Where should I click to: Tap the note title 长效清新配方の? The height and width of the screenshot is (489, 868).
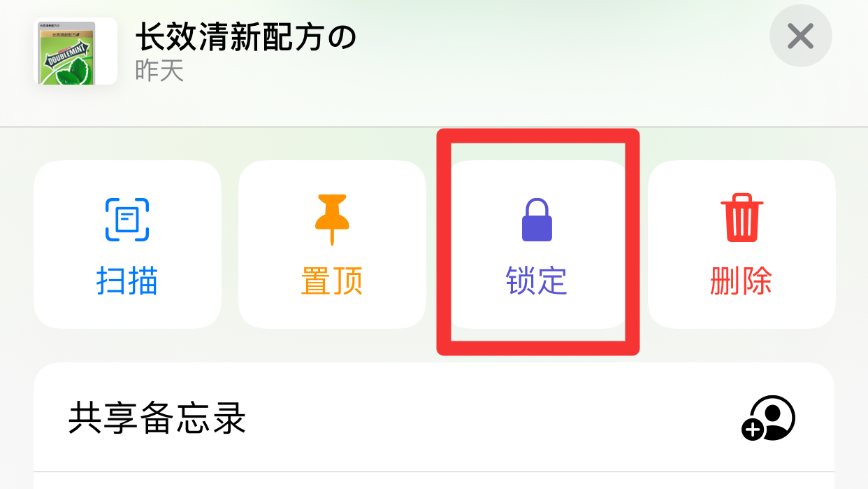pos(246,36)
